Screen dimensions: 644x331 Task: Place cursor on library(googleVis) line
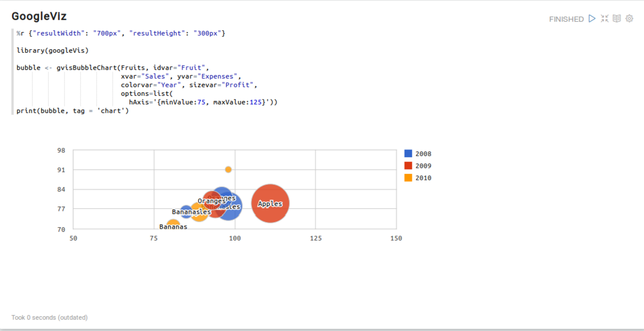pos(53,50)
